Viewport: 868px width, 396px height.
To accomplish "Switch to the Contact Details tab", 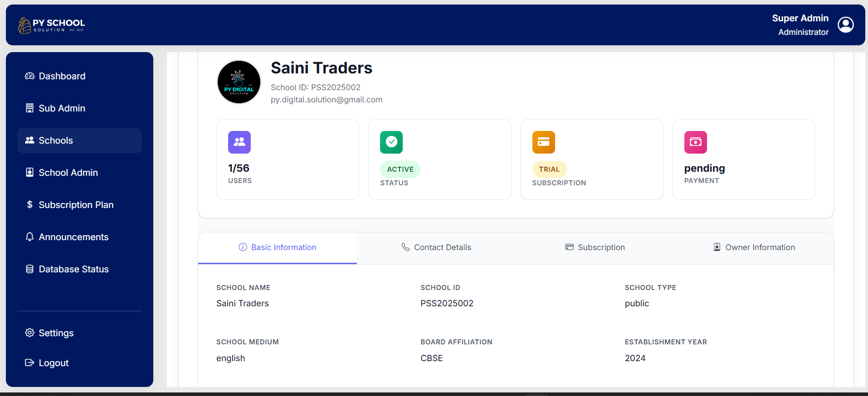I will (436, 248).
